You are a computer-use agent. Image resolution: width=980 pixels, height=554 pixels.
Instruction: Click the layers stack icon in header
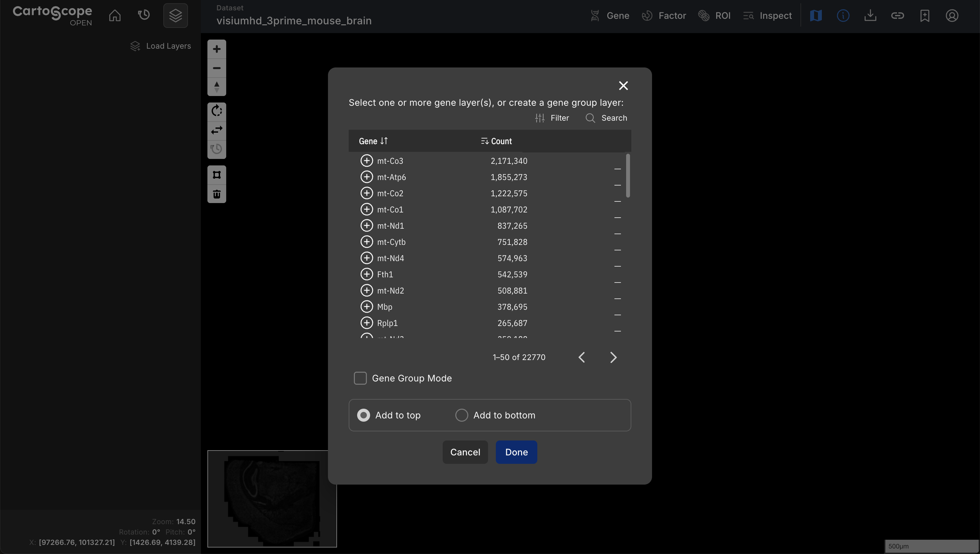(x=175, y=16)
